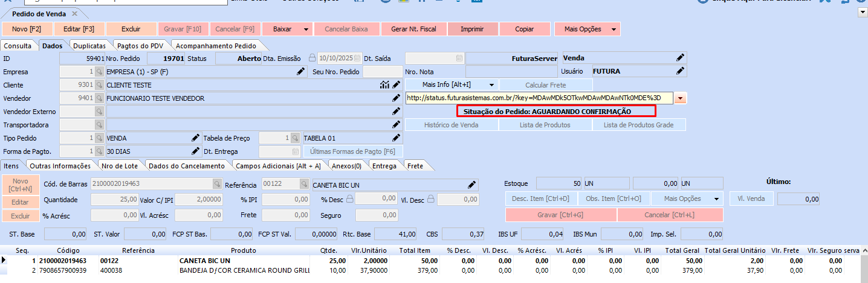Click the pencil next to FUNCIONARIO TESTE VENDEDOR
Viewport: 868px width, 283px height.
point(396,98)
